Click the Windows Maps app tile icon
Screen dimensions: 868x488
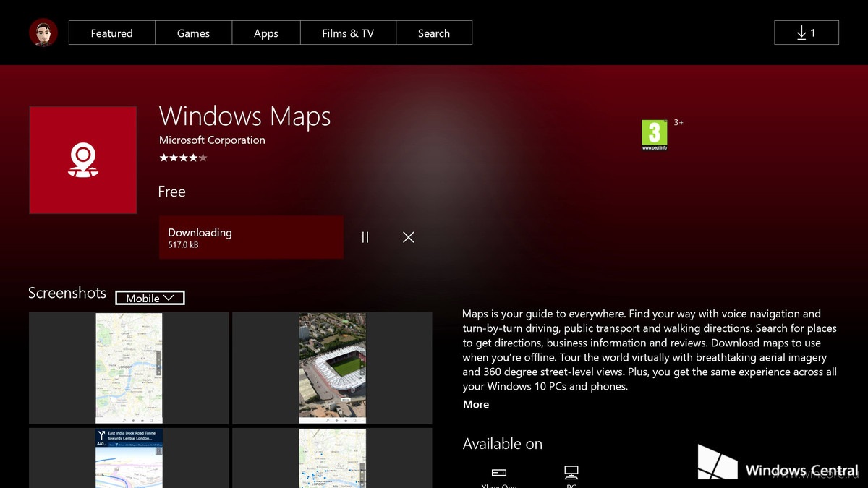pyautogui.click(x=83, y=160)
